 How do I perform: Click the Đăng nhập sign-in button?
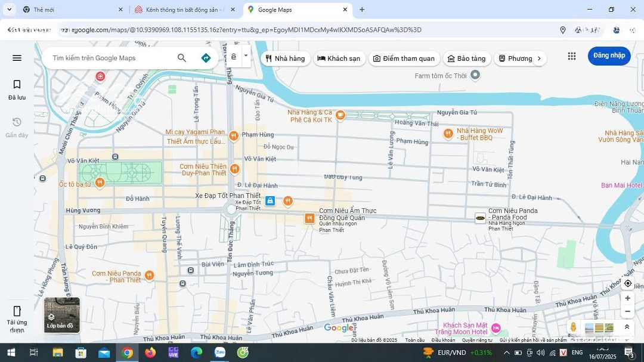(x=609, y=55)
